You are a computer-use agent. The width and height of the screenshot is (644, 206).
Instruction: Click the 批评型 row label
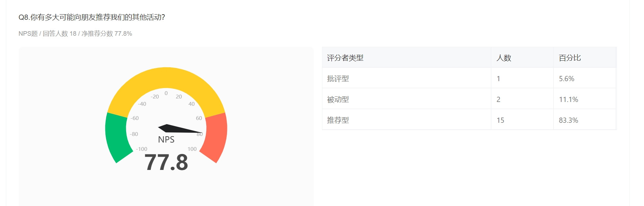coord(338,79)
